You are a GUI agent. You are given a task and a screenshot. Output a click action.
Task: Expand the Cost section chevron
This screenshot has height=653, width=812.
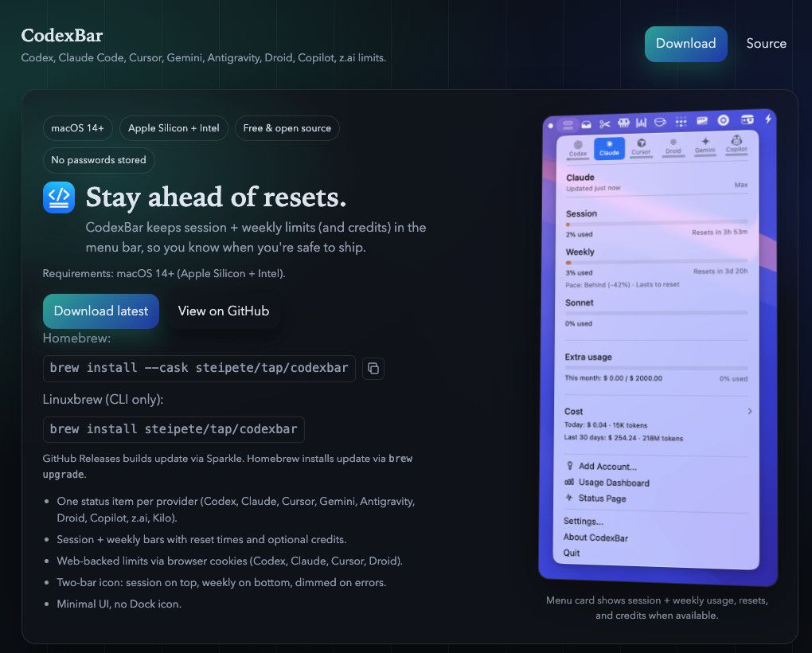pos(749,411)
